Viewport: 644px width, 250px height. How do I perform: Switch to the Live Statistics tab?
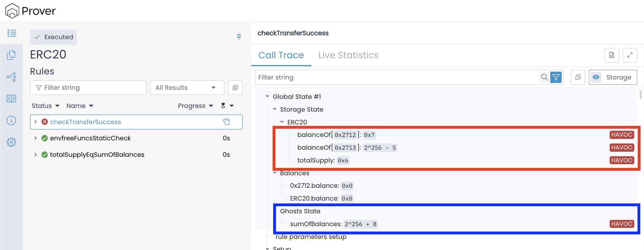coord(348,55)
